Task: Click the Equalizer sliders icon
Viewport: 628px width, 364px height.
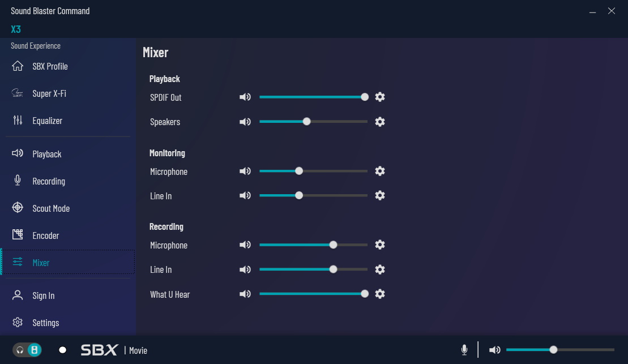Action: [18, 120]
